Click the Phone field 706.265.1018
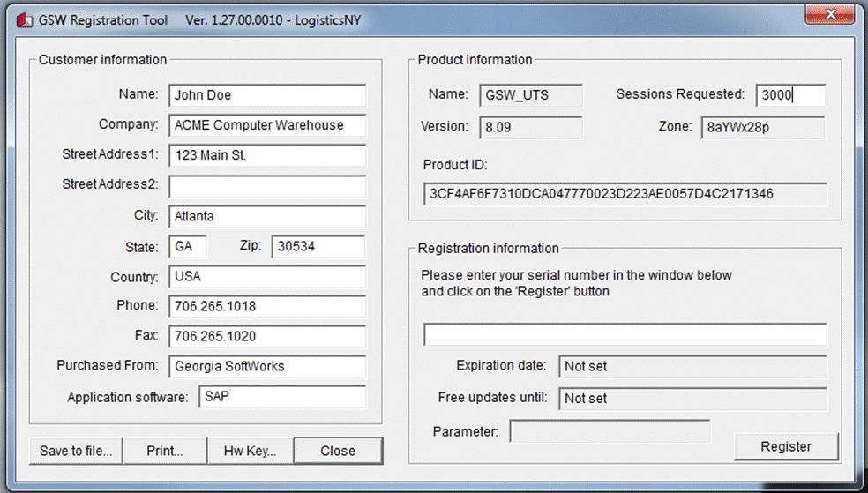Screen dimensions: 868x493 pyautogui.click(x=267, y=306)
